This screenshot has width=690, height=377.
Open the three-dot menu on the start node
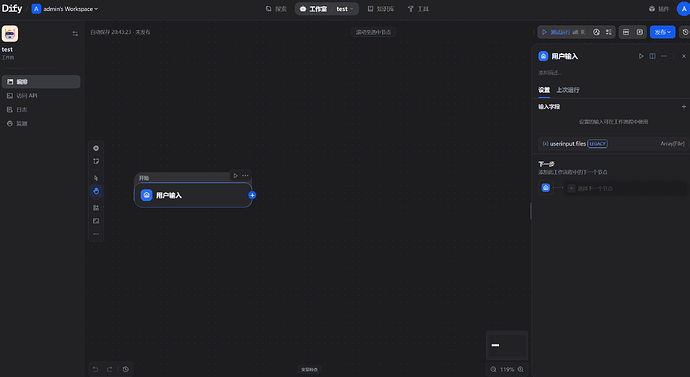click(x=245, y=176)
